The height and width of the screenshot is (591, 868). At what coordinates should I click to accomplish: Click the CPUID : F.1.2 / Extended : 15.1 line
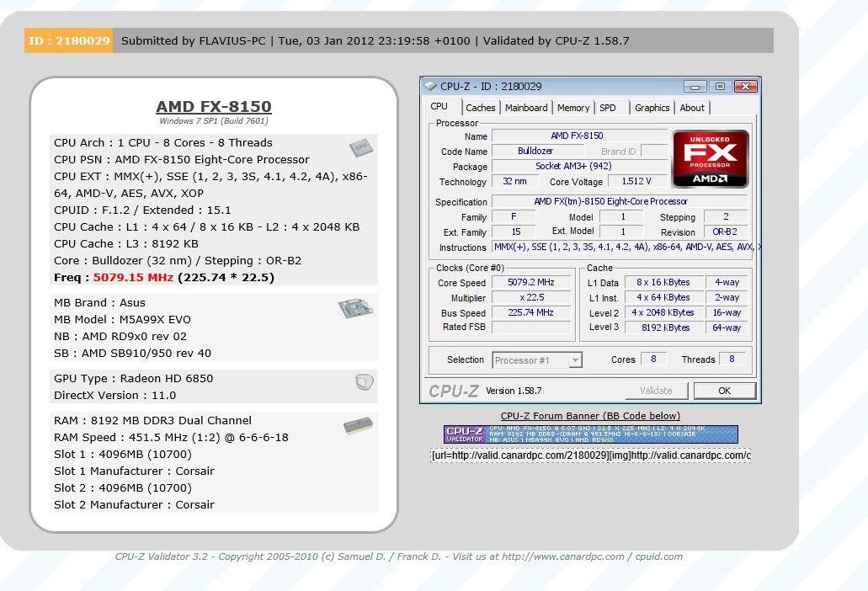coord(142,210)
